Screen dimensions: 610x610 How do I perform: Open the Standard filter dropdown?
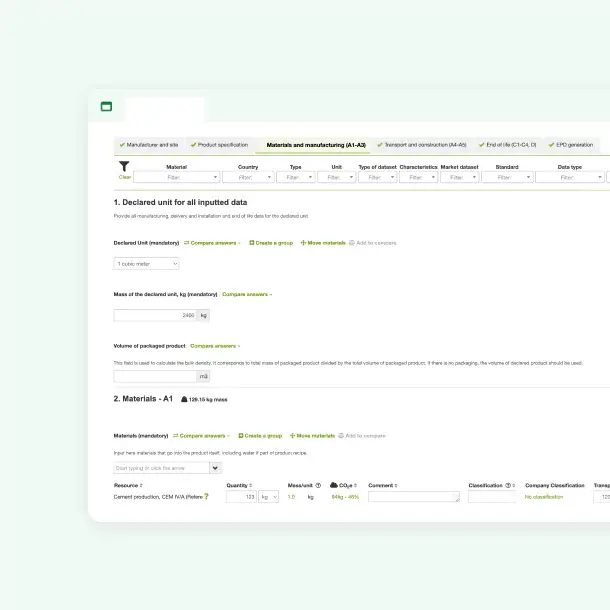[507, 177]
